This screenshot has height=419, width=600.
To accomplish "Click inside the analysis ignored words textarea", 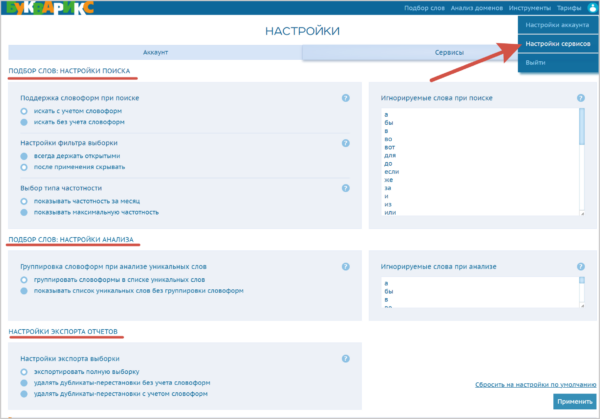I will 483,292.
